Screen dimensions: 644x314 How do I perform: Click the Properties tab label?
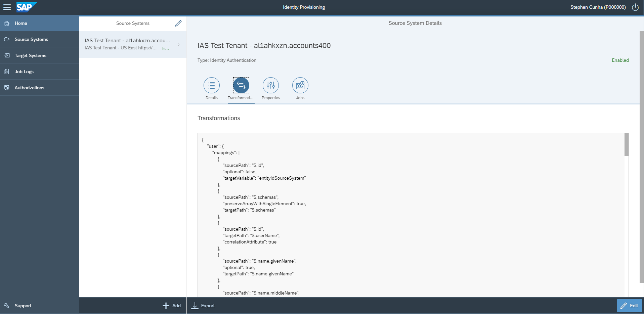coord(271,98)
